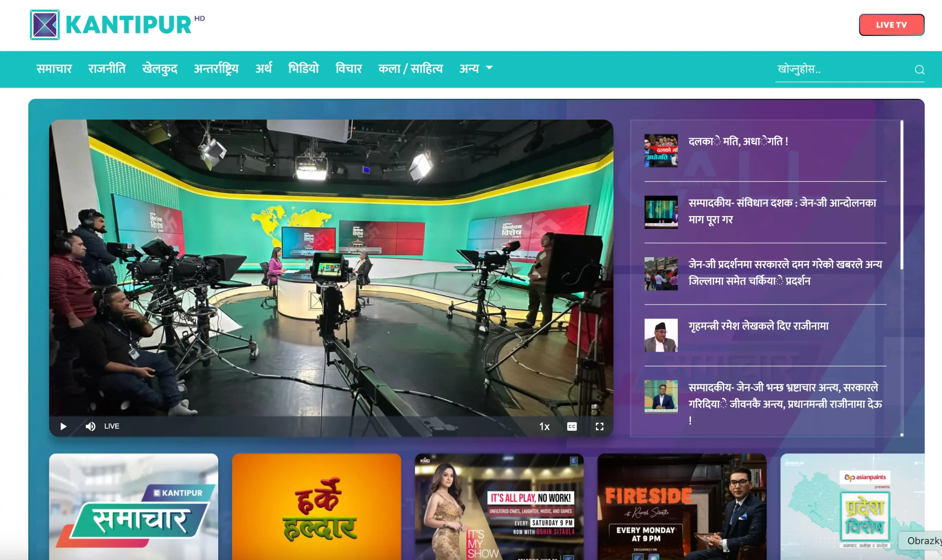This screenshot has width=942, height=560.
Task: Open the समाचार menu item
Action: coord(54,69)
